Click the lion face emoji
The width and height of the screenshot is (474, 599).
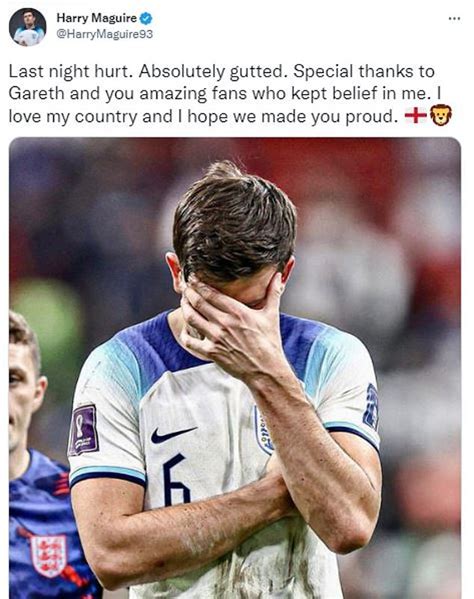tap(441, 115)
